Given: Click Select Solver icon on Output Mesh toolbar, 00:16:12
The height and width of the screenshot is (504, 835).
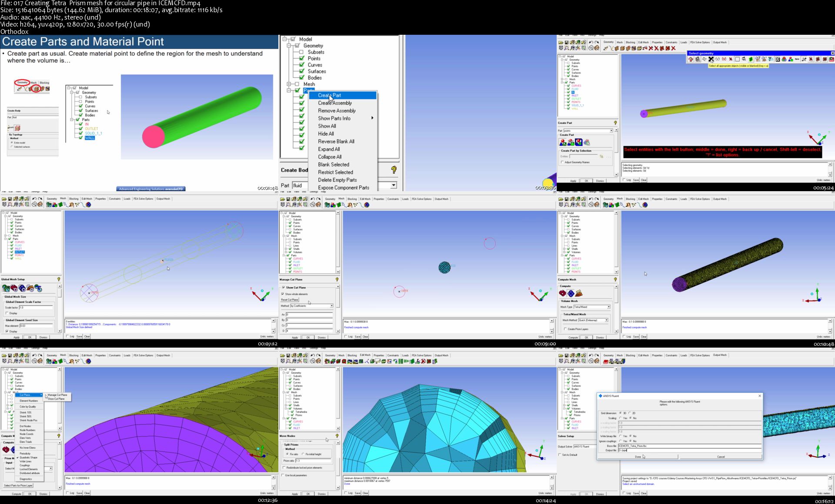Looking at the screenshot, I should tap(606, 361).
